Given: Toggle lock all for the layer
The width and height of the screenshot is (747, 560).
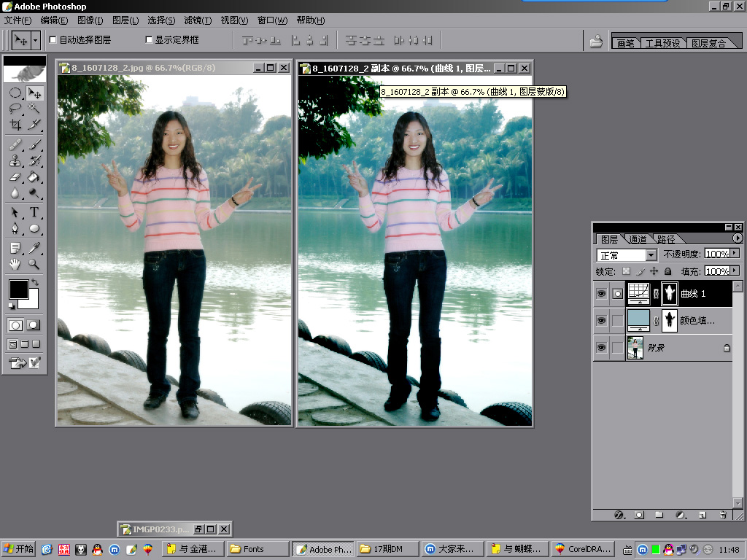Looking at the screenshot, I should [668, 271].
